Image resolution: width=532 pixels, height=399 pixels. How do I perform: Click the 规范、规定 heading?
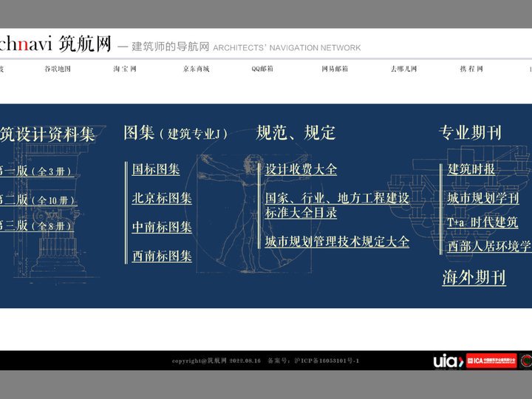point(296,133)
